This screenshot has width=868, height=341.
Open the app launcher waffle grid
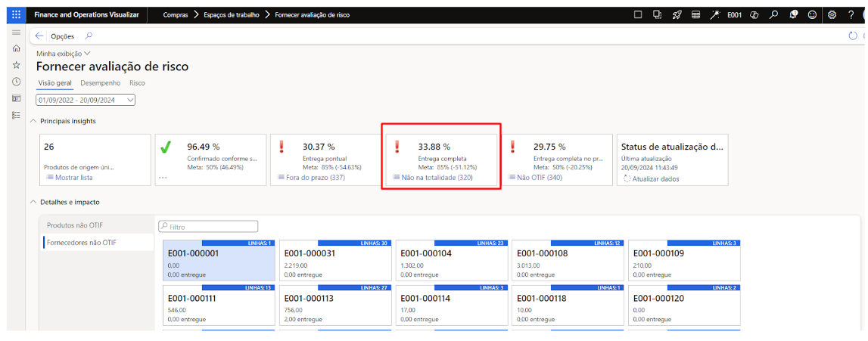[x=16, y=14]
